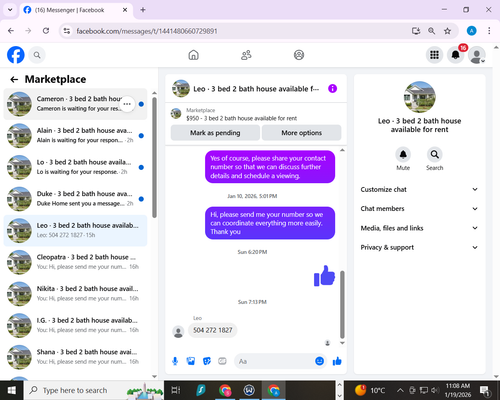
Task: Open Lo conversation
Action: (x=75, y=167)
